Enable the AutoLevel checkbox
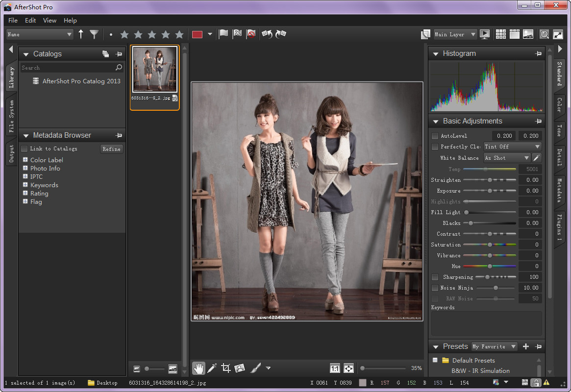The width and height of the screenshot is (571, 392). click(435, 136)
